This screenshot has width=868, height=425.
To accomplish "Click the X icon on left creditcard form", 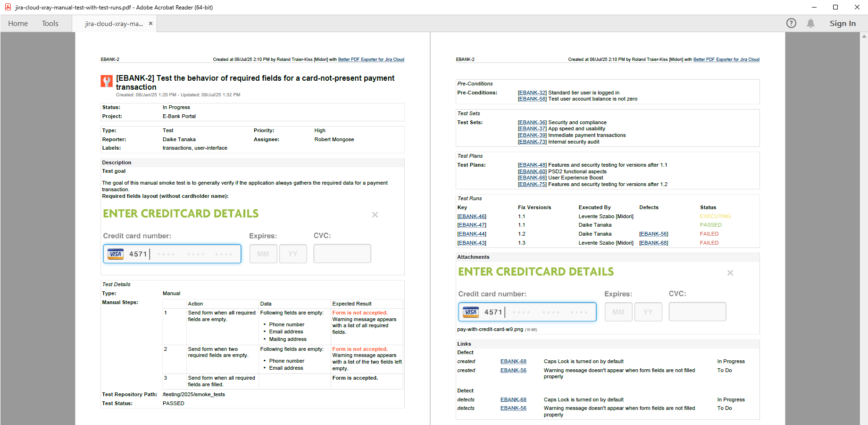I will click(375, 215).
